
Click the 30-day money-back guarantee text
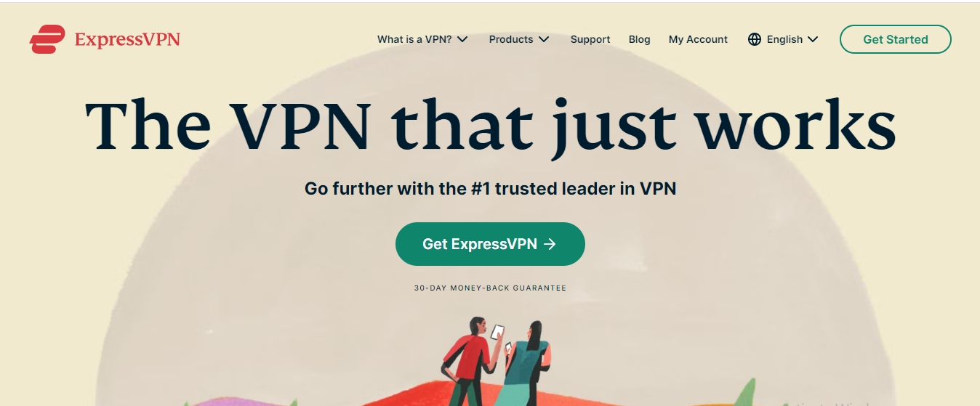pyautogui.click(x=490, y=288)
